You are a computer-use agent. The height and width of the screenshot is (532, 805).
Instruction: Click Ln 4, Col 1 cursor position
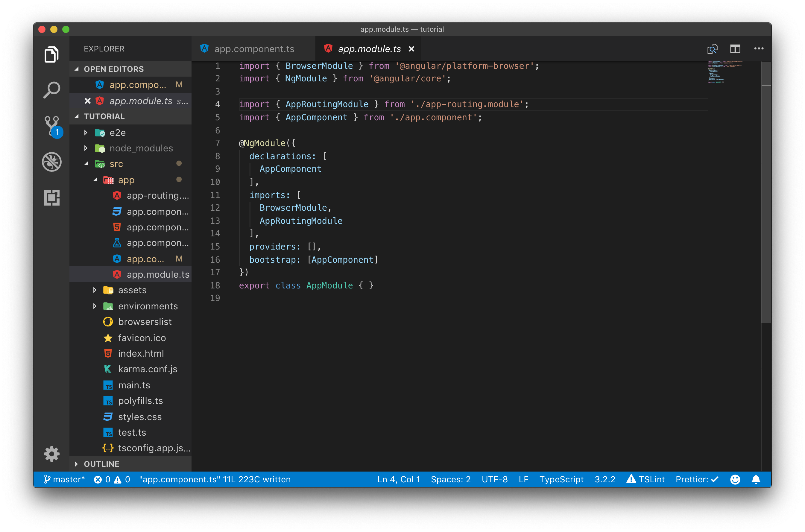(399, 479)
